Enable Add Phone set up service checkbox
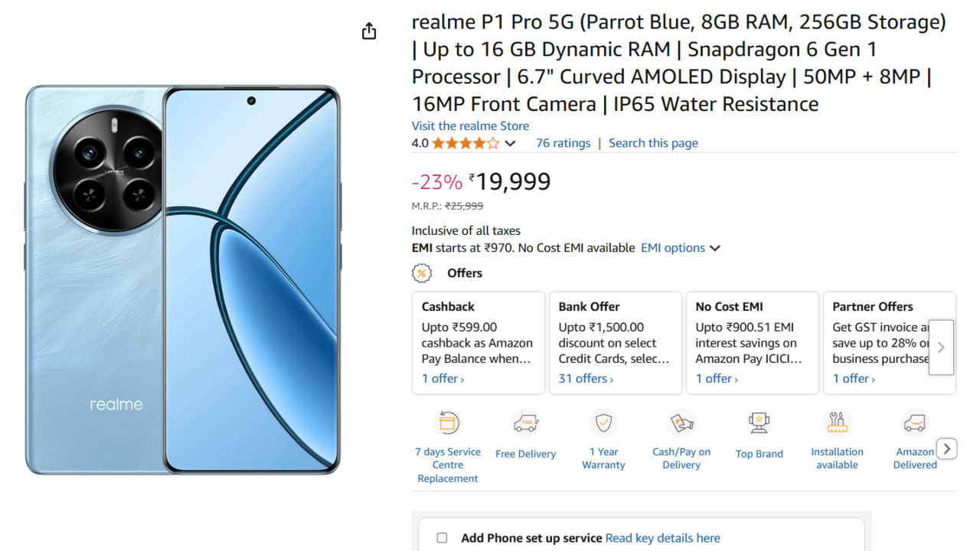The width and height of the screenshot is (980, 551). 442,538
